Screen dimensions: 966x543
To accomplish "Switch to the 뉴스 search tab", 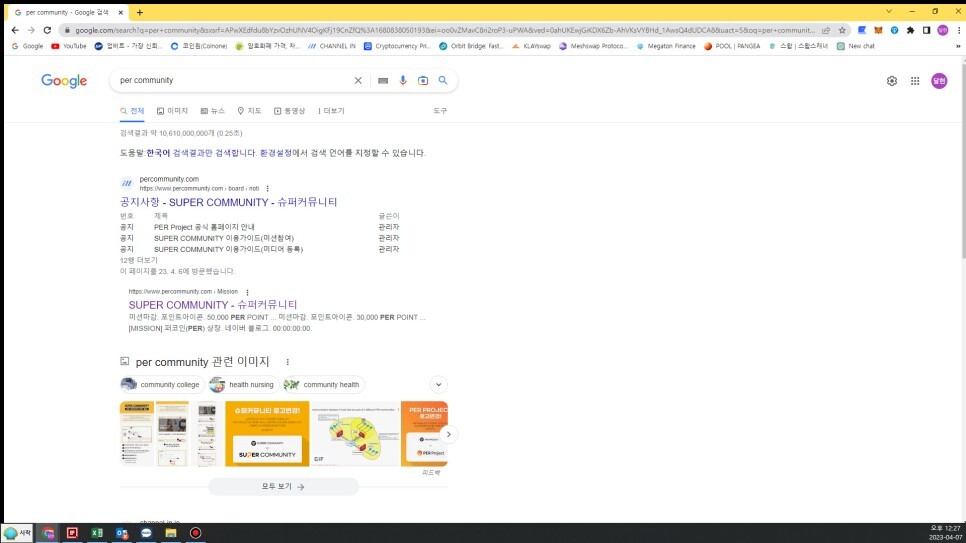I will coord(213,111).
